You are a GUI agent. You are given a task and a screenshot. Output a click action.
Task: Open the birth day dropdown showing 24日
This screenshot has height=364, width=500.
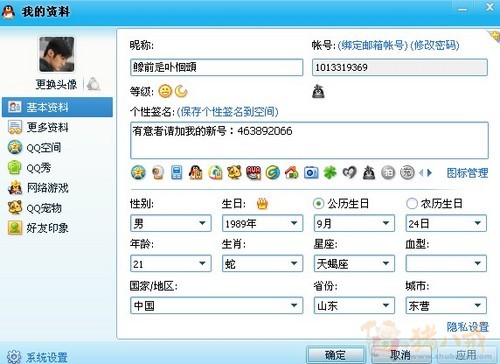tap(446, 223)
